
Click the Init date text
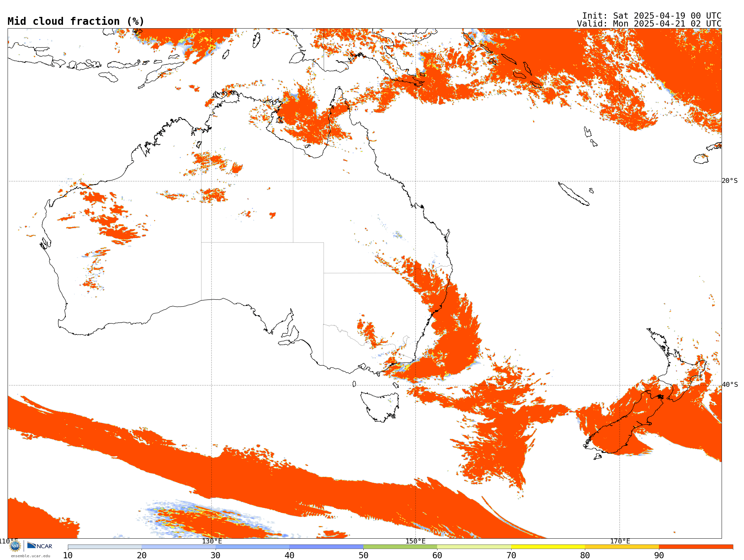[651, 16]
